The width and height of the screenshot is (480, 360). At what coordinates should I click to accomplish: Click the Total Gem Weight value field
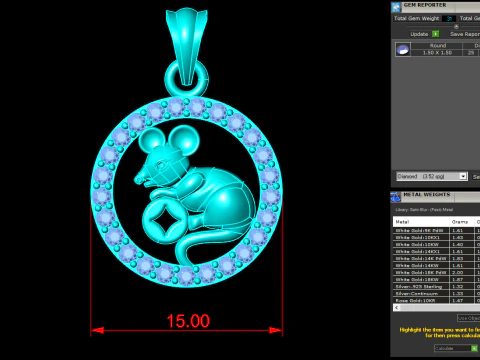(x=449, y=18)
